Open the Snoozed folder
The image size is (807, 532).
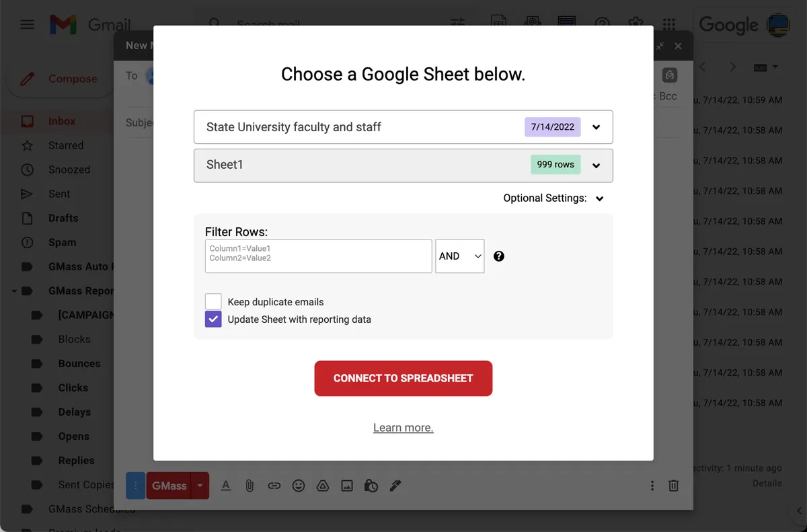[69, 169]
